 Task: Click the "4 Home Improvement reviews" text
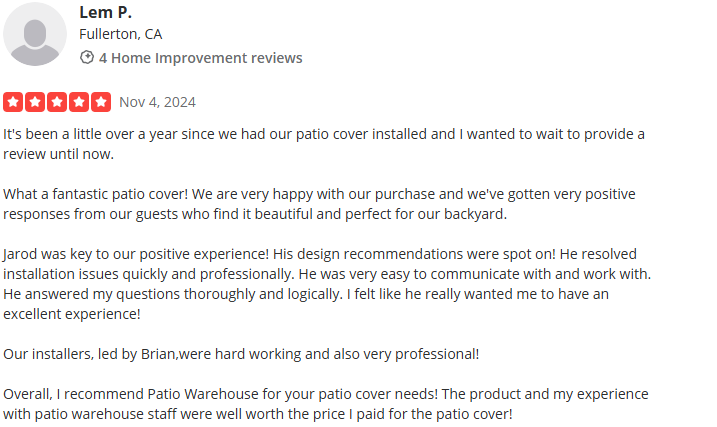pyautogui.click(x=201, y=58)
